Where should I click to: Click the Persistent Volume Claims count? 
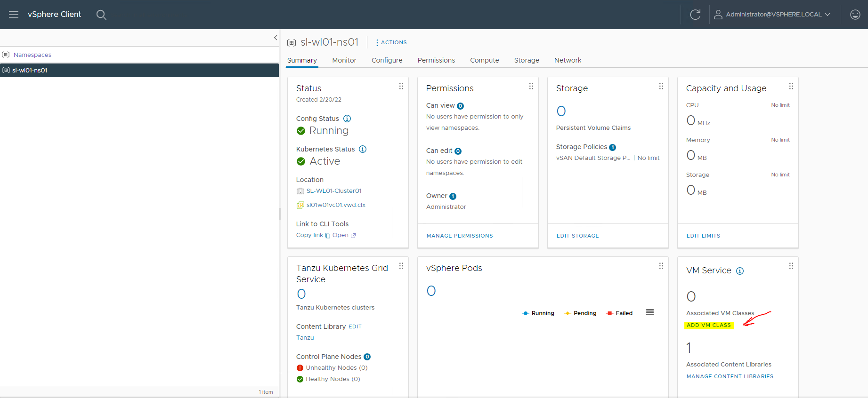click(561, 111)
